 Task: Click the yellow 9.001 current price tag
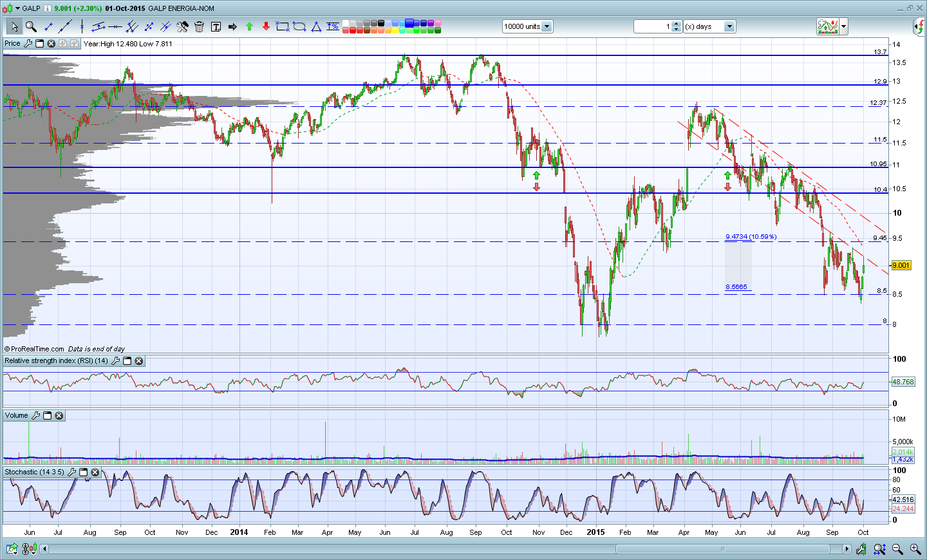pos(901,265)
